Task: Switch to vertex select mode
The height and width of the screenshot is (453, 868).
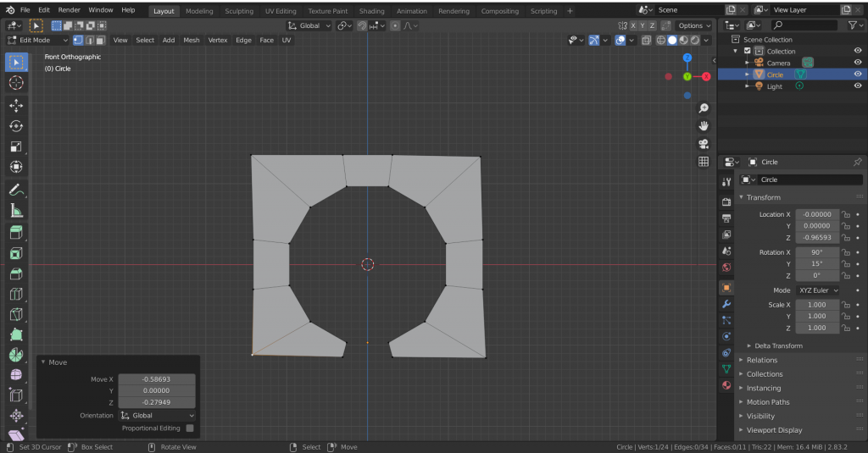Action: (79, 41)
